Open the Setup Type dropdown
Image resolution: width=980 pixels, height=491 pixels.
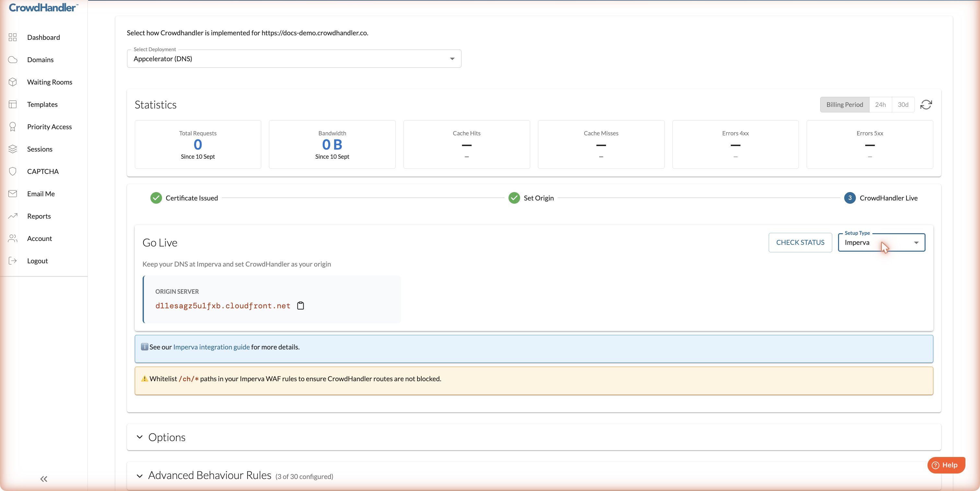881,243
